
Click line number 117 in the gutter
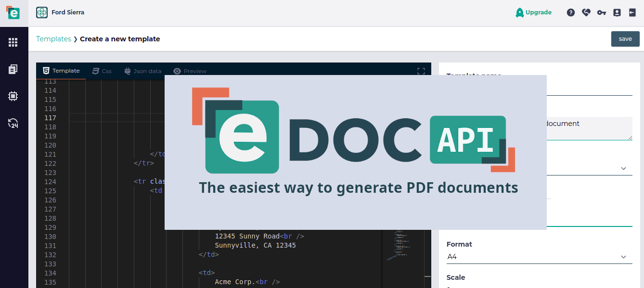tap(50, 118)
